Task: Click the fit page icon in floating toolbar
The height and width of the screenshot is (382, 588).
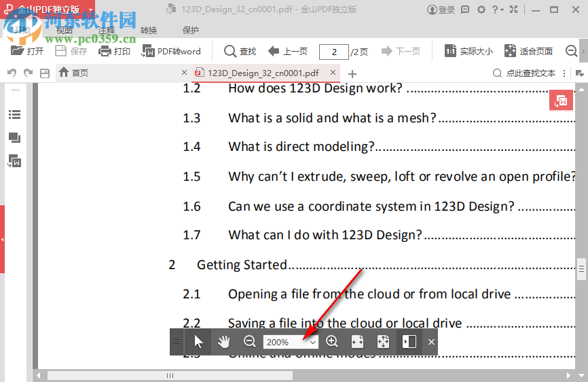Action: [x=383, y=342]
